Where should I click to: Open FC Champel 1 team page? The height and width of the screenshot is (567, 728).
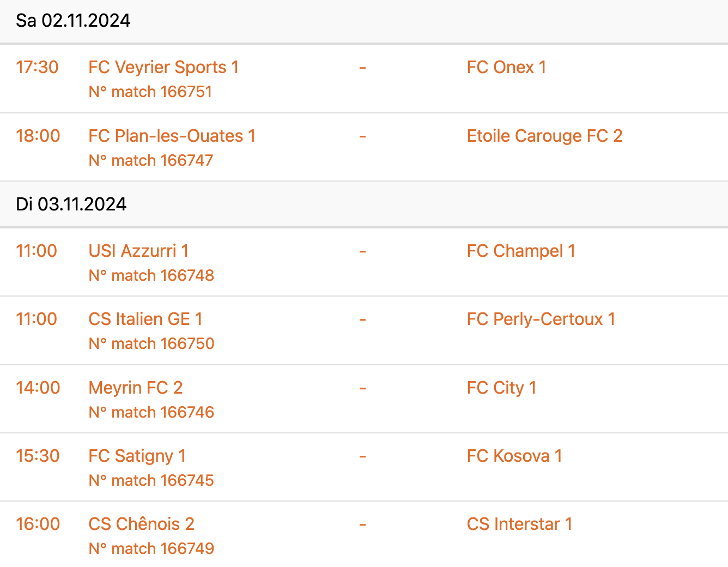click(x=521, y=251)
